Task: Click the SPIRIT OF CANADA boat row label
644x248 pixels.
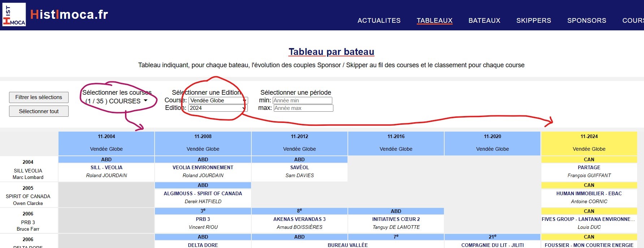Action: coord(28,195)
